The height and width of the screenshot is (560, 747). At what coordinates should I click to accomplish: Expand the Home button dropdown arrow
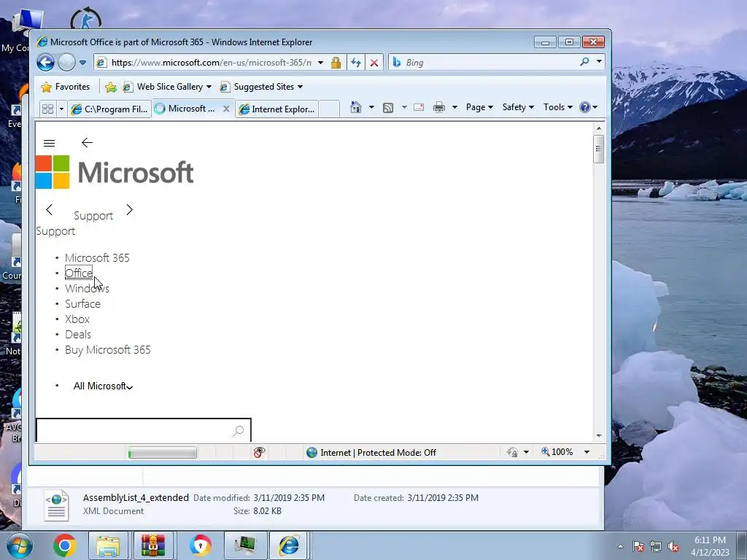click(x=371, y=107)
